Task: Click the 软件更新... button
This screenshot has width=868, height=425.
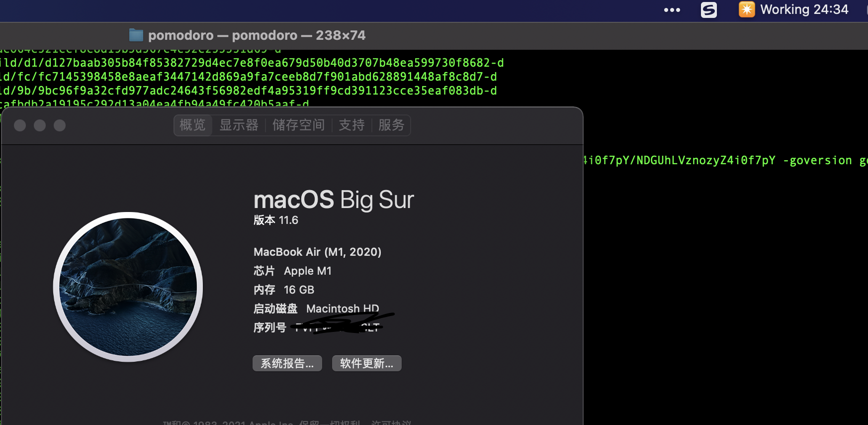Action: point(367,363)
